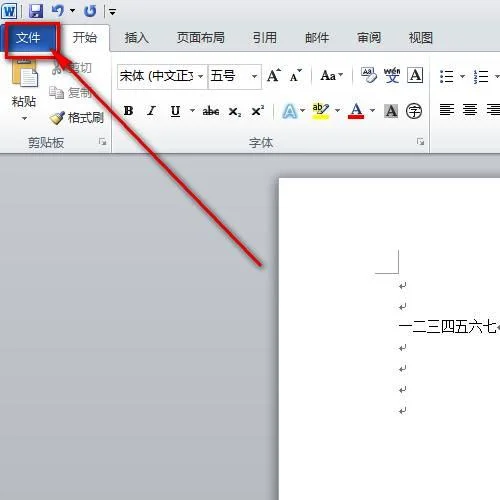The width and height of the screenshot is (500, 500).
Task: Go to the 引用 tab
Action: coord(264,38)
